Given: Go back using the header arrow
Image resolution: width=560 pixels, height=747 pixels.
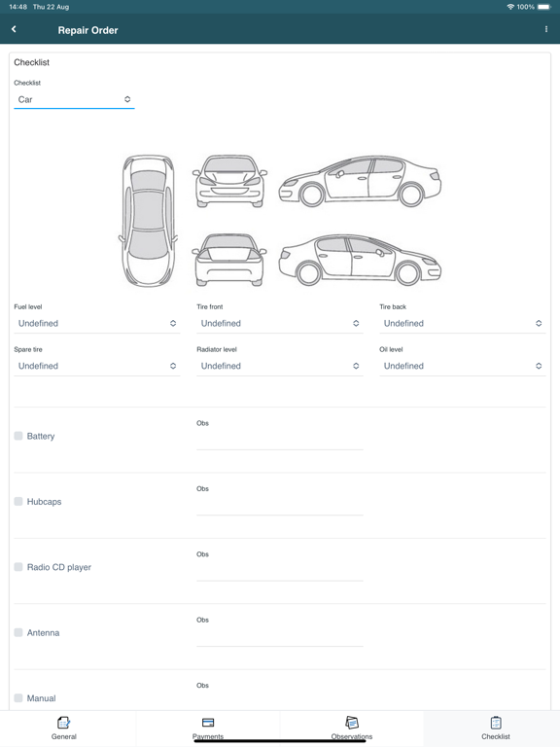Looking at the screenshot, I should click(14, 29).
